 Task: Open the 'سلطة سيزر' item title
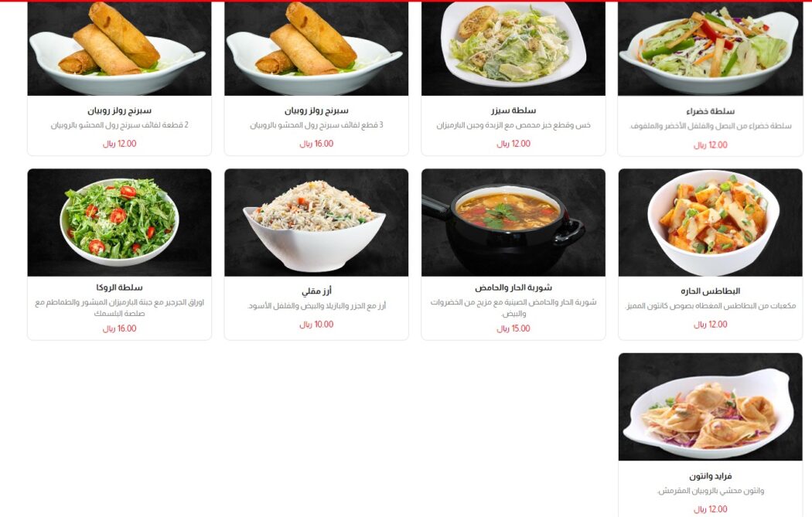click(513, 111)
